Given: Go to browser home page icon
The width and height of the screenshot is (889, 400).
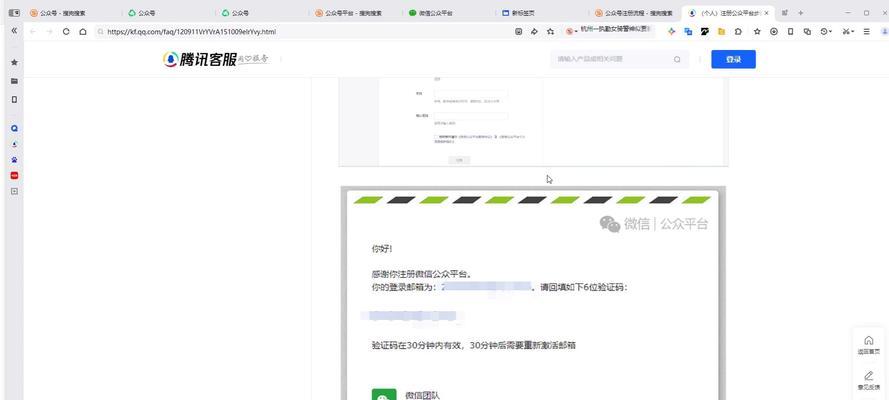Looking at the screenshot, I should click(83, 32).
